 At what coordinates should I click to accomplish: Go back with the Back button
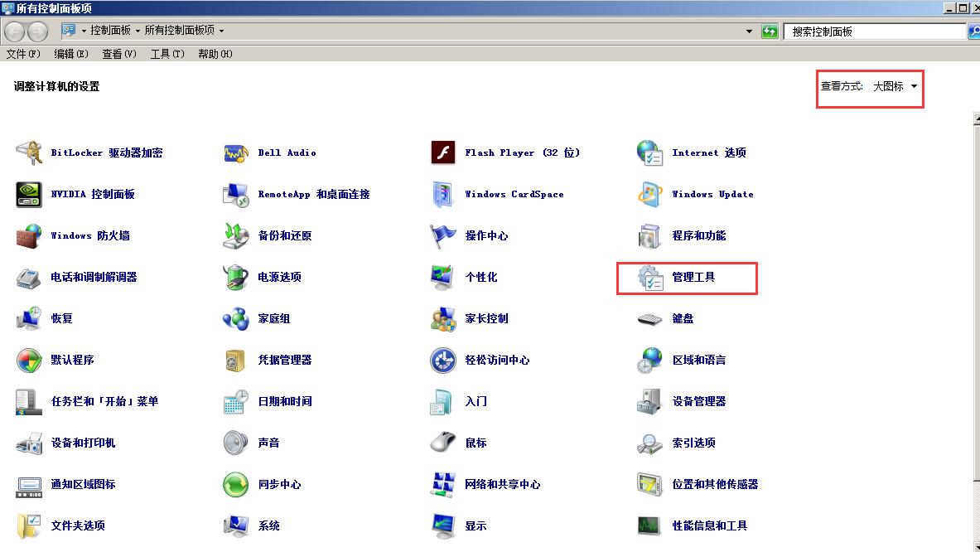point(15,31)
